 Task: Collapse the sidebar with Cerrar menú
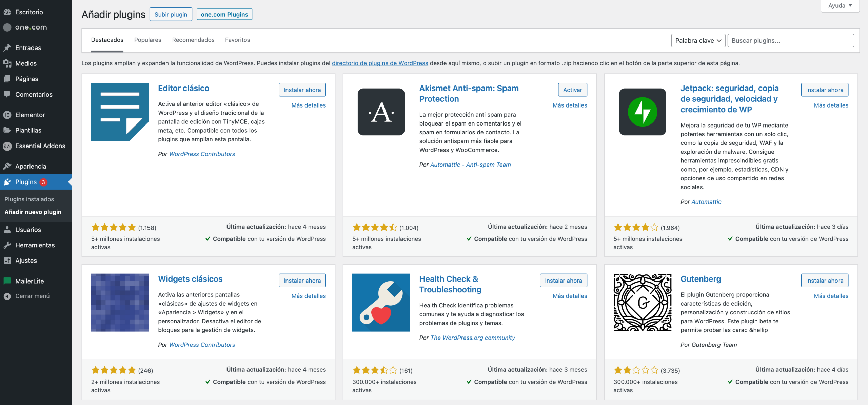click(8, 296)
